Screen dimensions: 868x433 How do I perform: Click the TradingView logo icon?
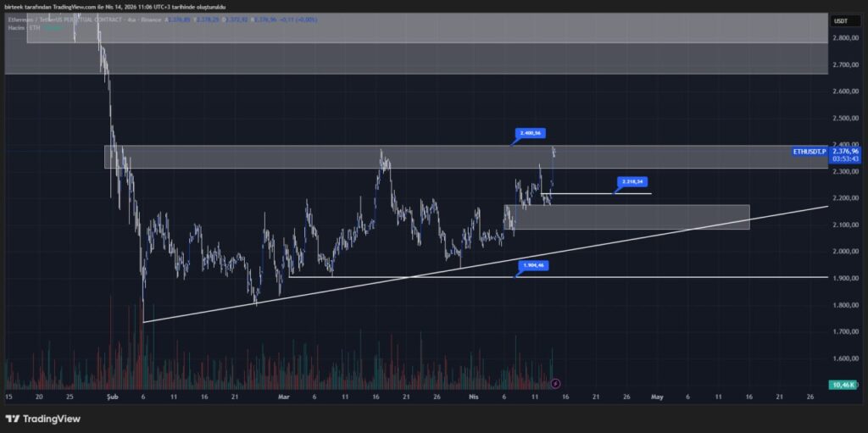click(x=13, y=419)
